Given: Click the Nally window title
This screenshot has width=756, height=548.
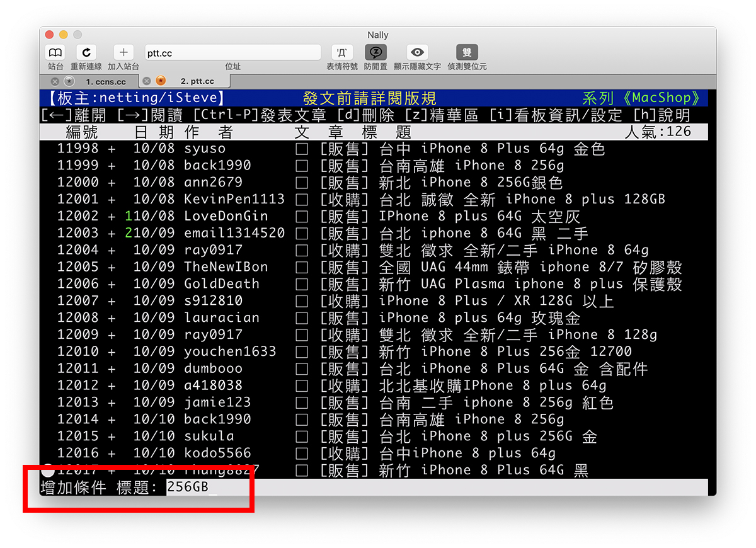Looking at the screenshot, I should tap(378, 35).
